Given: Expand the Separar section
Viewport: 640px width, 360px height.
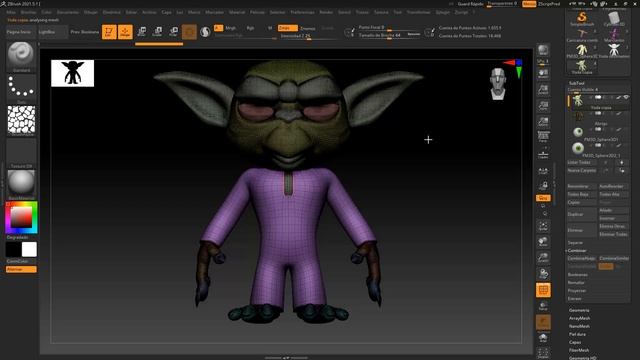Looking at the screenshot, I should pos(575,243).
